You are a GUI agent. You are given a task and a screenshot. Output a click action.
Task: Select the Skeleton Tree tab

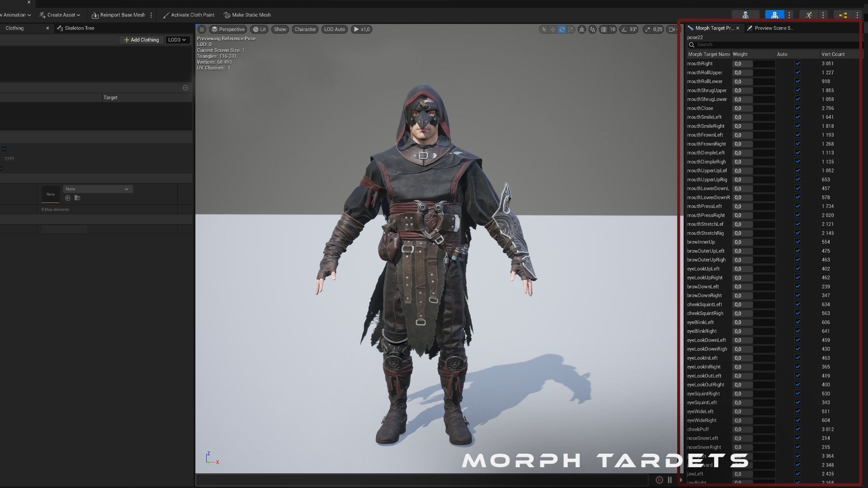(79, 28)
